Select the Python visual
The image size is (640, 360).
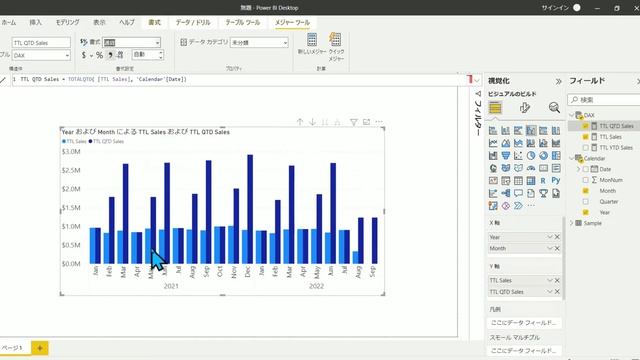click(x=556, y=181)
